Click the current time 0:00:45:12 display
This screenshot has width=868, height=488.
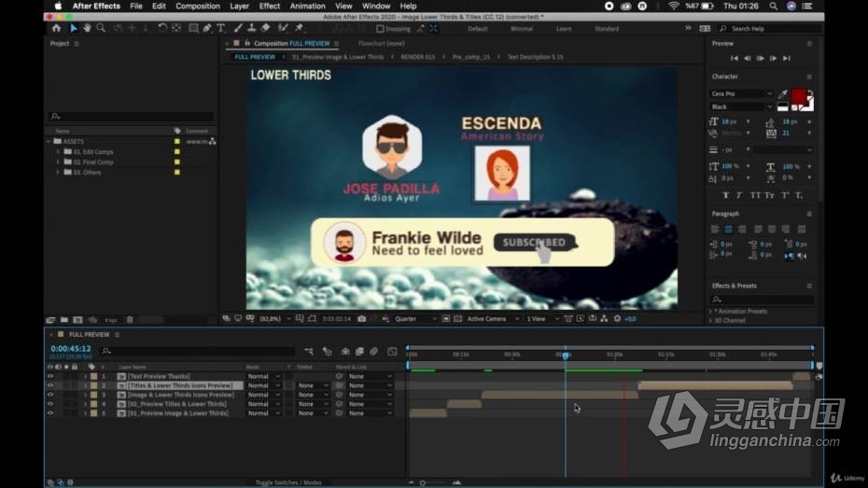70,349
